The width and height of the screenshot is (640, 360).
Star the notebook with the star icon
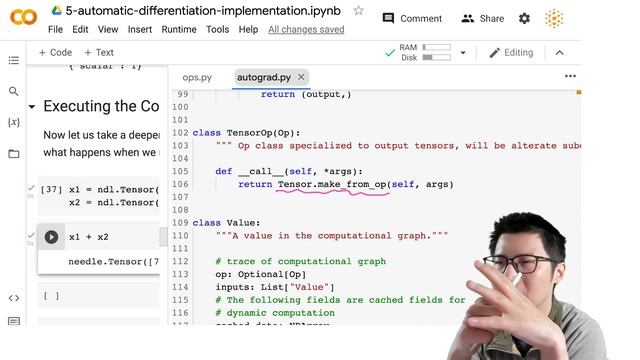(x=358, y=11)
